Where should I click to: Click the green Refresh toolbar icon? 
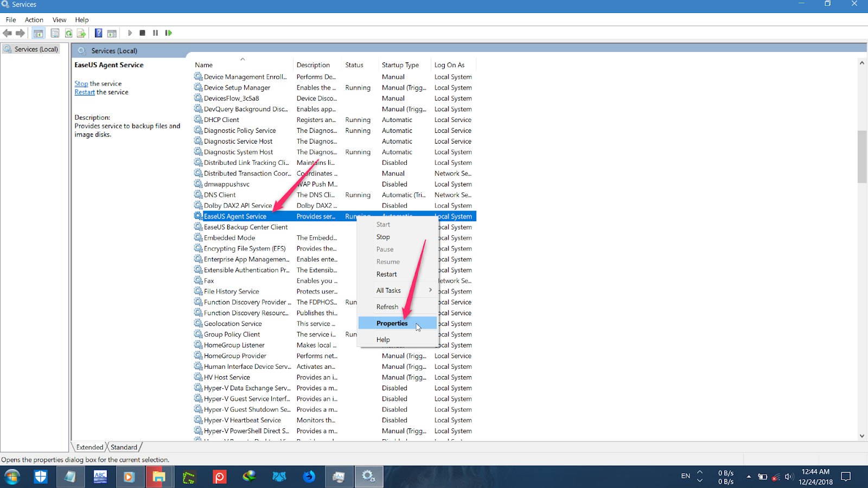click(69, 33)
